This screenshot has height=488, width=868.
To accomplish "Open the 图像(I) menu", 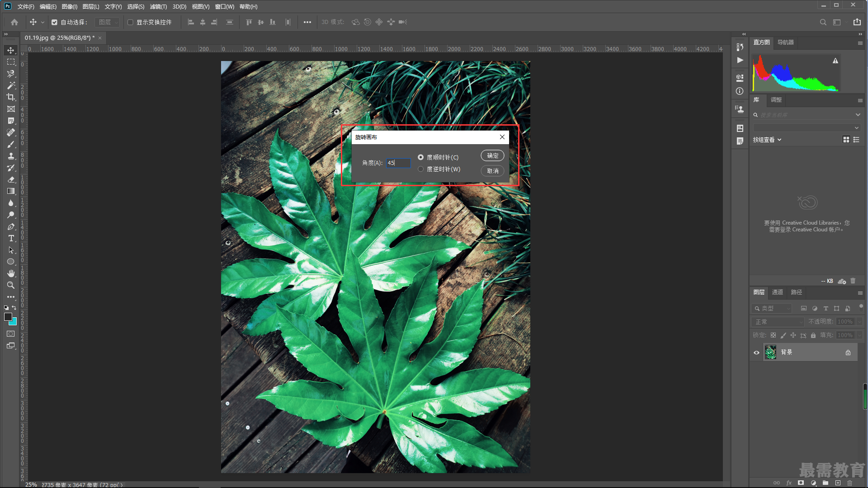I will 70,7.
